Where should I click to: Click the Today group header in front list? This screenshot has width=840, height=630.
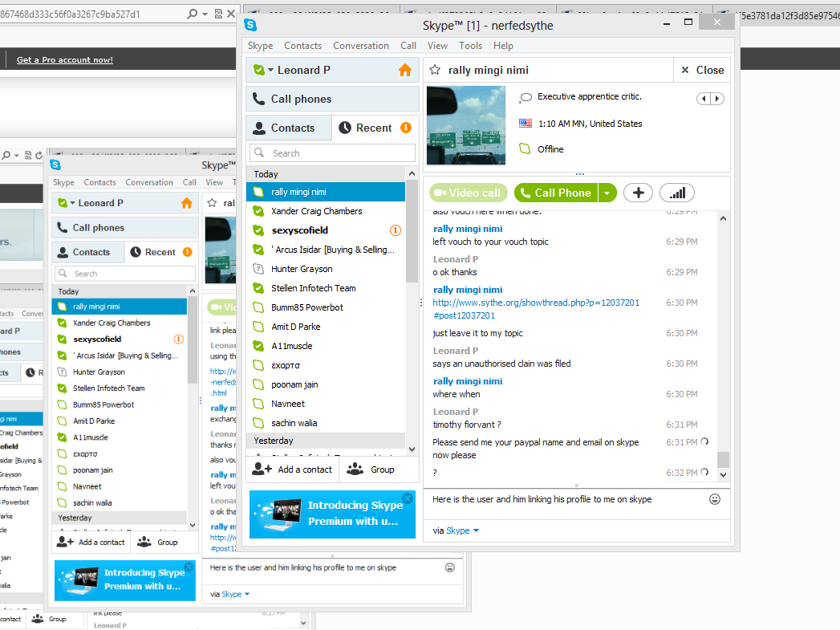coord(326,174)
